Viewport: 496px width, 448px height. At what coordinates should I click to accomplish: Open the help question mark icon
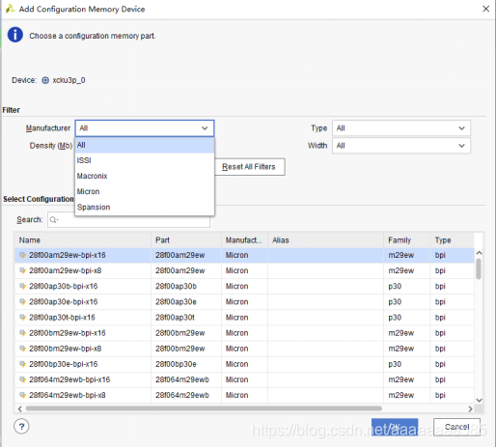point(21,427)
